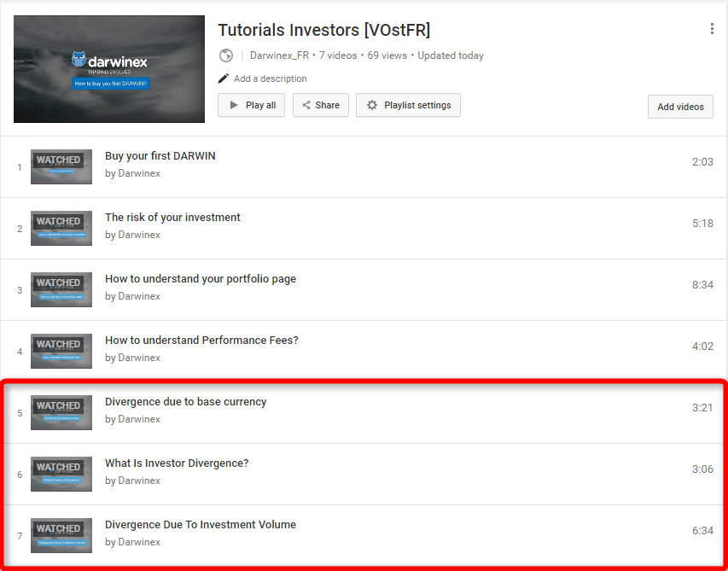Click the thumbnail of The risk of your investment

click(x=61, y=228)
